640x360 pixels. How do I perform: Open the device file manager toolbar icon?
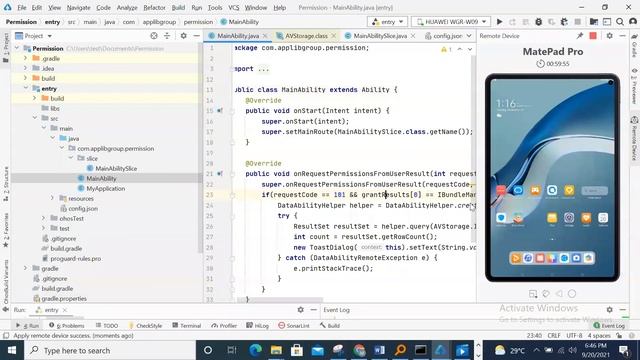pos(607,22)
